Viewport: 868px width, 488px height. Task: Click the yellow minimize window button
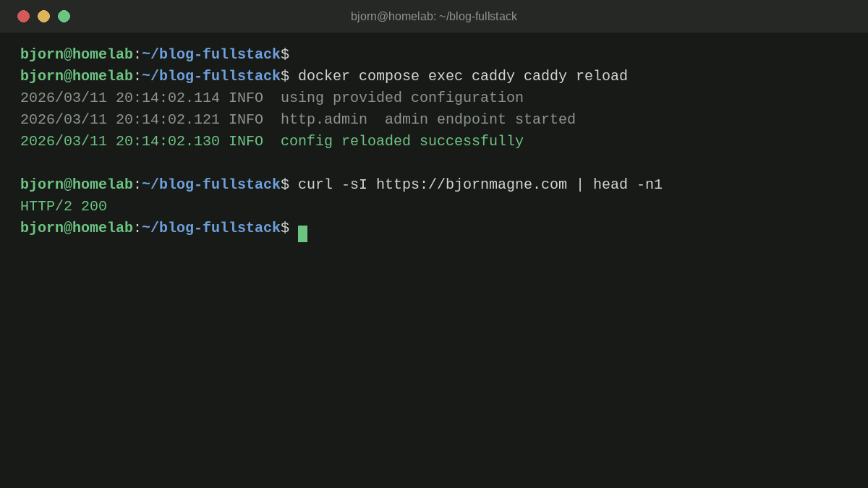pyautogui.click(x=43, y=16)
